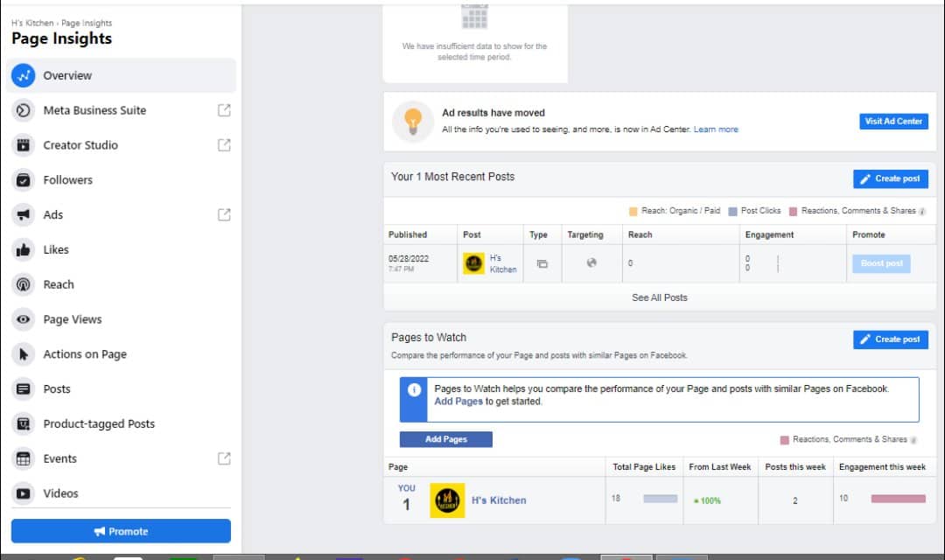This screenshot has width=945, height=560.
Task: Click the Followers checkmark icon
Action: click(x=23, y=180)
